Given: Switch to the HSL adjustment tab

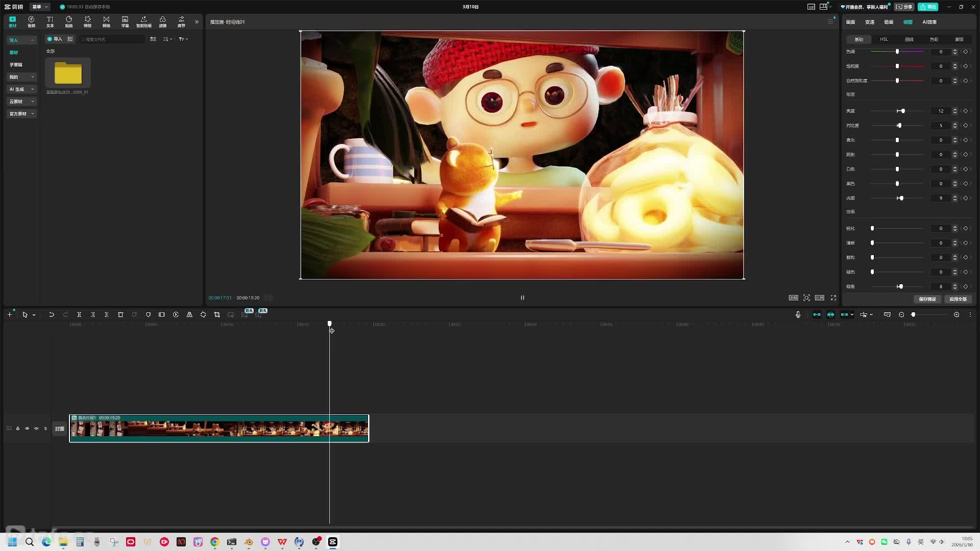Looking at the screenshot, I should pyautogui.click(x=884, y=39).
